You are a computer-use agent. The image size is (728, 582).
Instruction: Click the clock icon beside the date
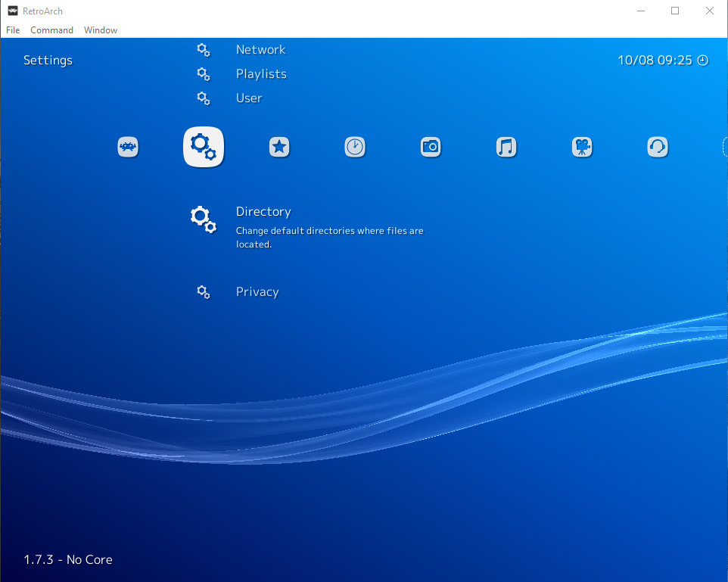click(x=703, y=61)
